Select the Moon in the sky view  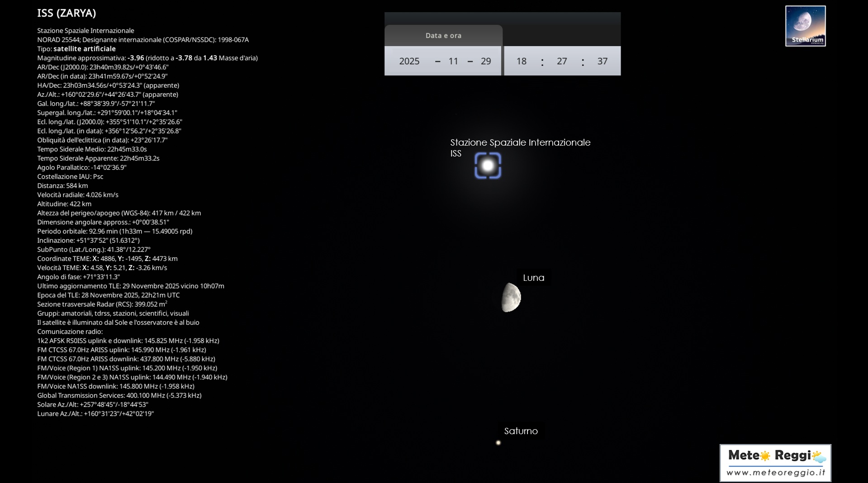click(511, 298)
